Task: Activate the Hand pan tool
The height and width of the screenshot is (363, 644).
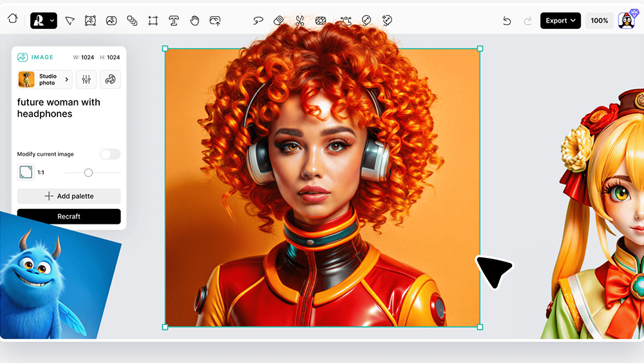Action: [194, 21]
